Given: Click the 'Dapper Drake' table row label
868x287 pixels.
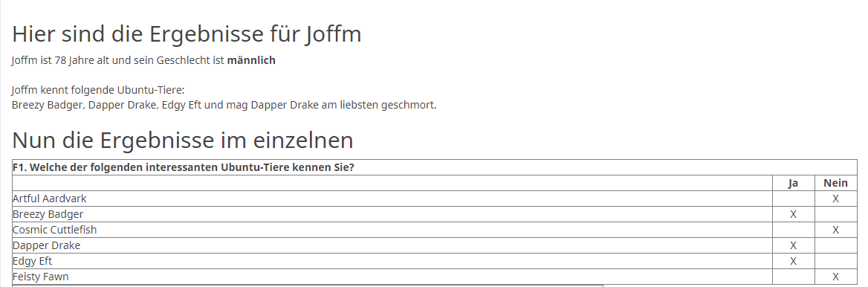Looking at the screenshot, I should [47, 245].
